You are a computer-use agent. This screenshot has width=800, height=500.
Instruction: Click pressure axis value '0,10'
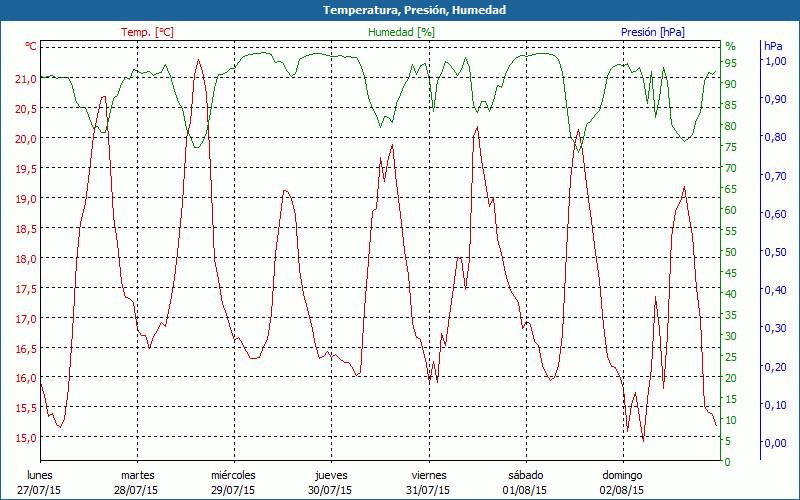tap(775, 405)
